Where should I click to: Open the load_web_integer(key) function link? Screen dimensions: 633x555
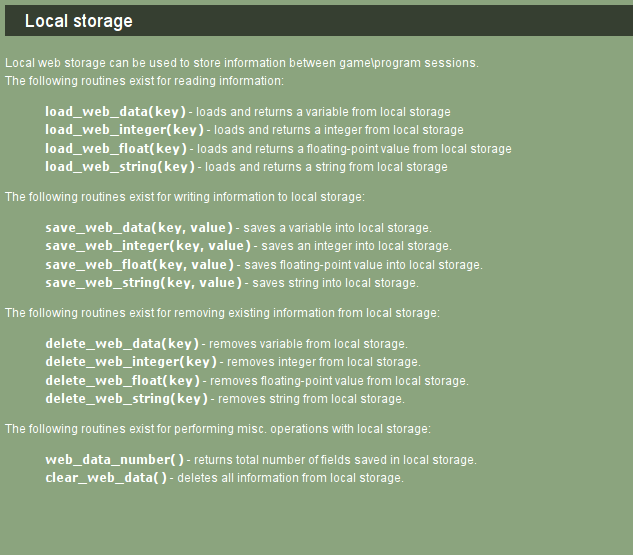124,130
